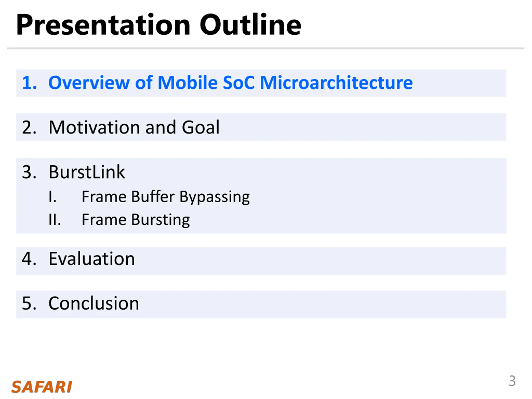The height and width of the screenshot is (399, 532).
Task: Select the Motivation and Goal entry
Action: pos(134,127)
